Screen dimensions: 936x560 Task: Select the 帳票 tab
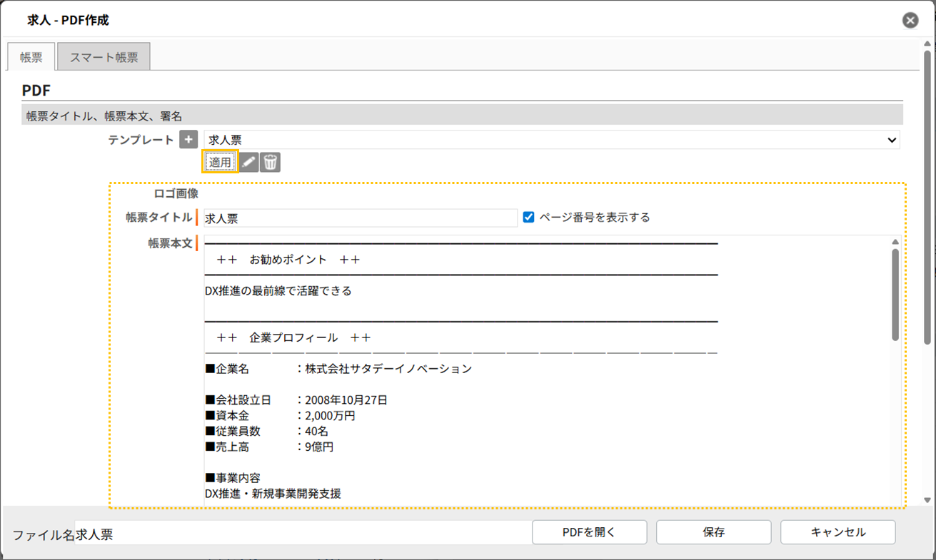click(x=31, y=58)
